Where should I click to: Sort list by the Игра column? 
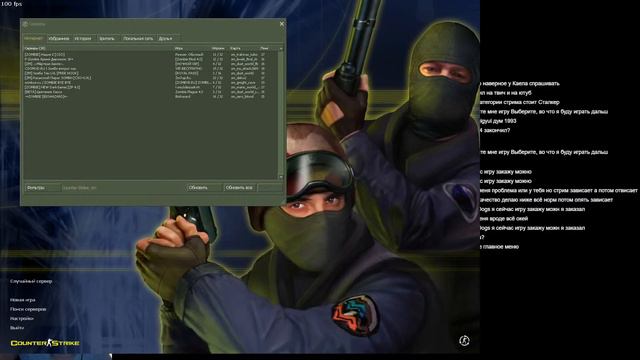(192, 49)
